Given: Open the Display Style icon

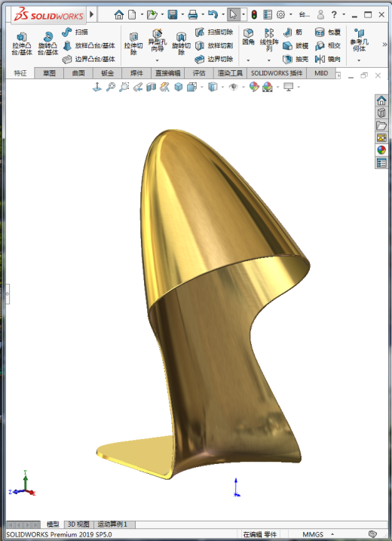Looking at the screenshot, I should tap(213, 87).
